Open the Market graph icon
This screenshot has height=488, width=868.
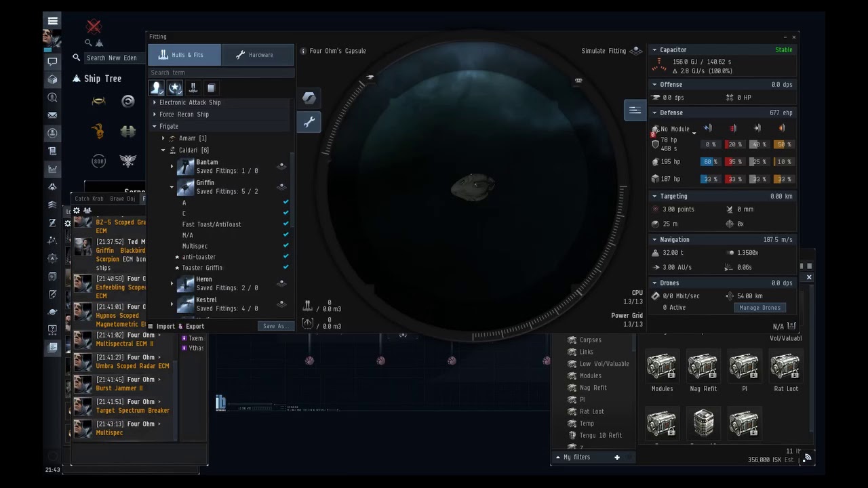tap(52, 169)
